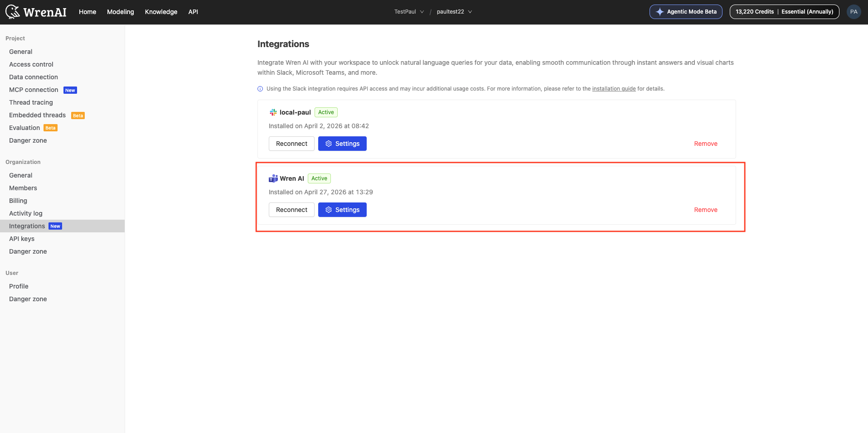Viewport: 868px width, 433px height.
Task: Enable Agentic Mode Beta
Action: 686,12
